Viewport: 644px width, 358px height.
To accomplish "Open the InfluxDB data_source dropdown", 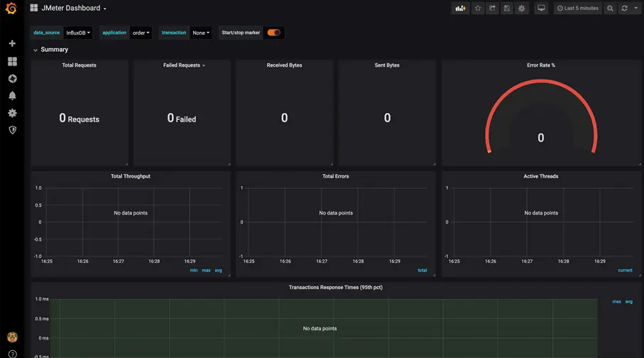I will click(x=78, y=33).
